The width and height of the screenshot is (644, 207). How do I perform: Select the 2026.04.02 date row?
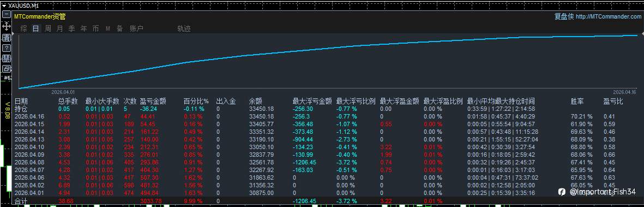tap(29, 185)
